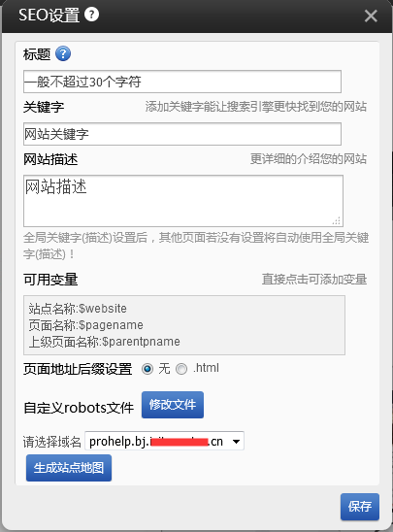Select the 无 suffix radio button

(x=147, y=369)
